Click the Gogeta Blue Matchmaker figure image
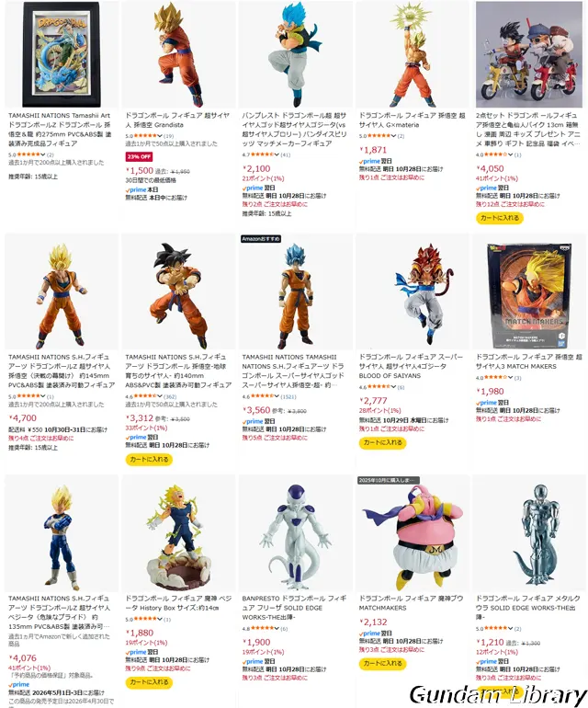The width and height of the screenshot is (588, 708). (296, 54)
